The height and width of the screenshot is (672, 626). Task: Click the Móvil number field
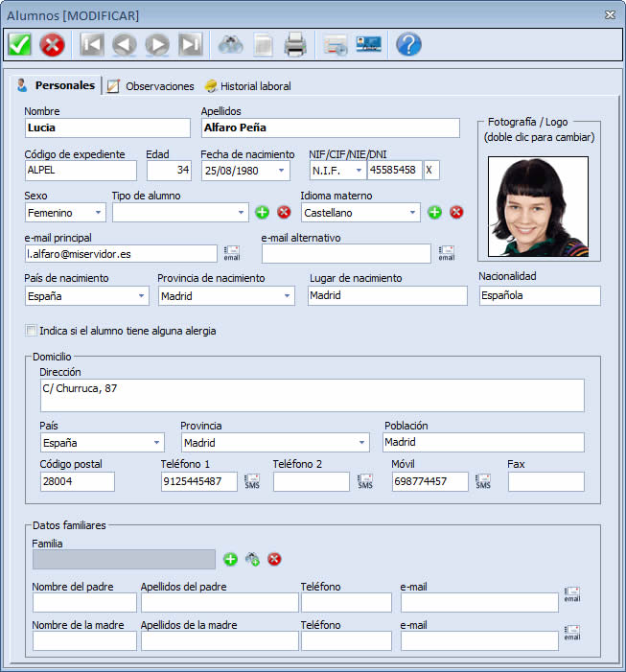click(x=429, y=481)
